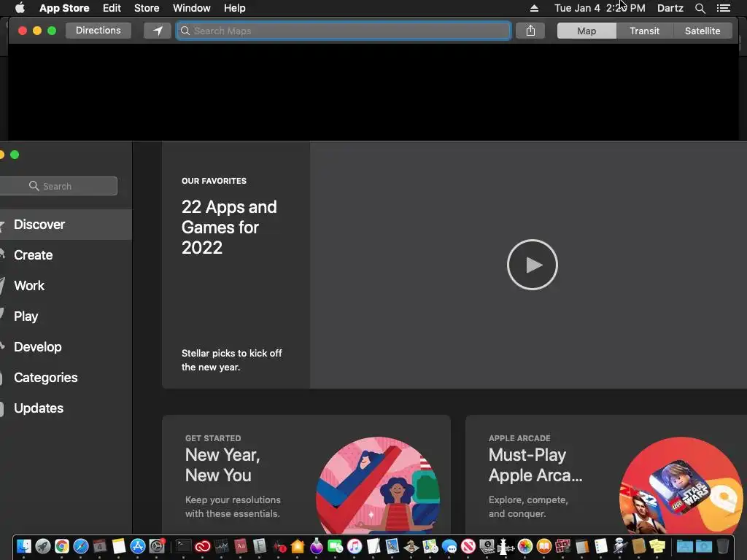Open Messages from the Dock

coord(449,546)
